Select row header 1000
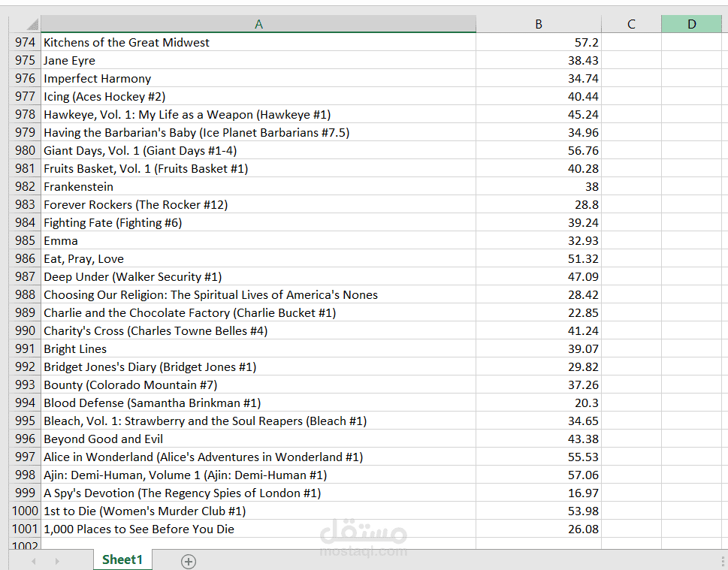 coord(25,511)
